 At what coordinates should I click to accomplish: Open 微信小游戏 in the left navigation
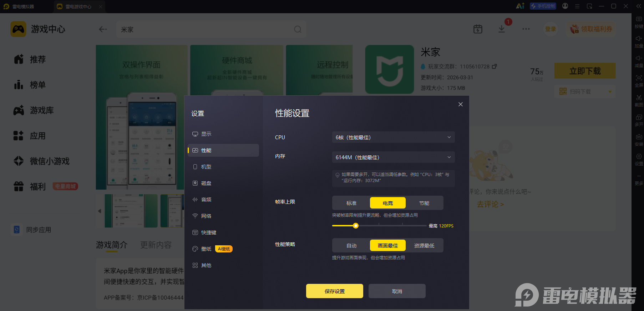(41, 161)
